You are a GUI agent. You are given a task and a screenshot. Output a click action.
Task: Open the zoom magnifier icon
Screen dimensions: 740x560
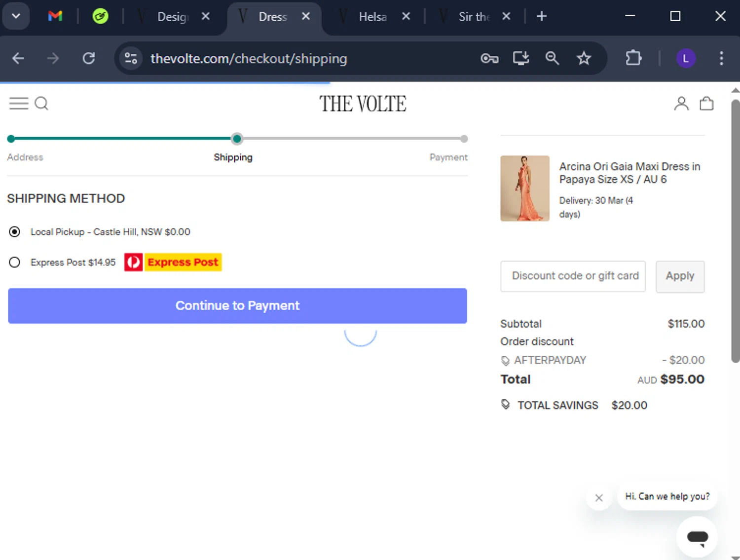[x=552, y=58]
